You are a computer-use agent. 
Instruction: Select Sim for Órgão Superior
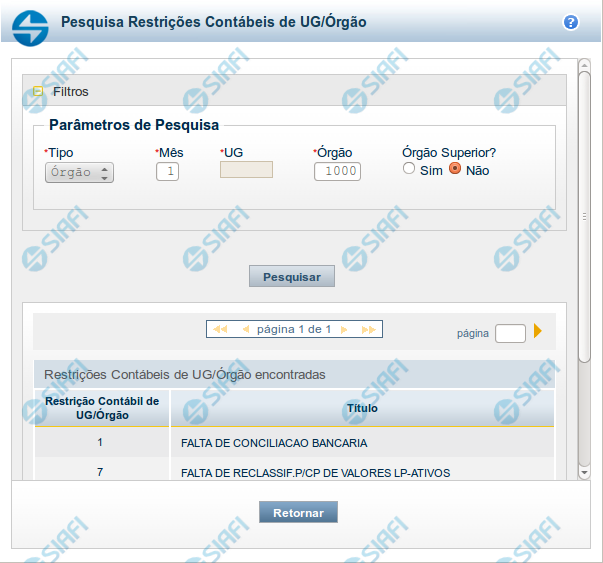[409, 170]
